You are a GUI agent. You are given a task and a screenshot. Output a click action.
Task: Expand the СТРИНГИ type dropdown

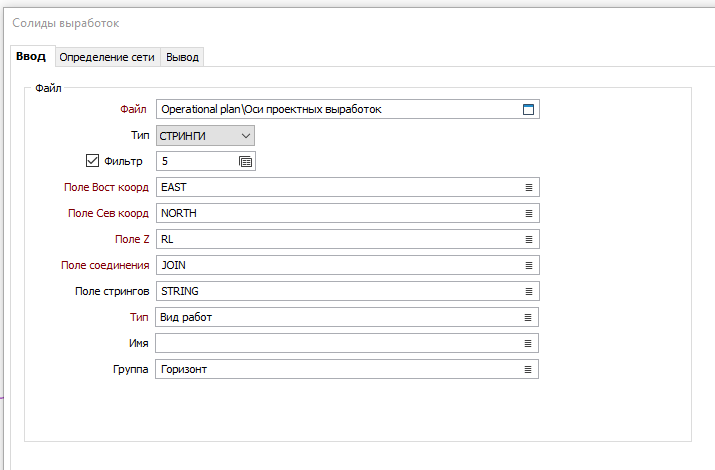(205, 136)
